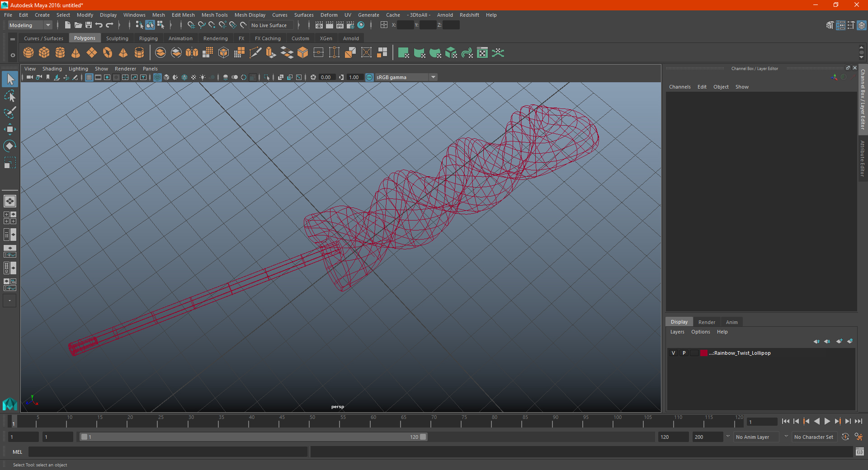Play animation forwards

827,421
